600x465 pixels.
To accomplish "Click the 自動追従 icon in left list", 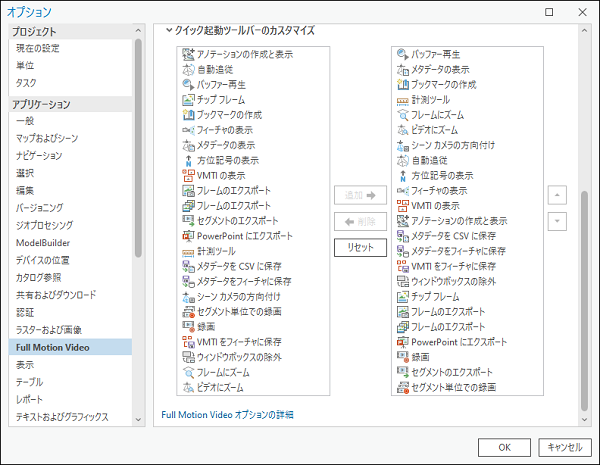I will click(x=188, y=70).
